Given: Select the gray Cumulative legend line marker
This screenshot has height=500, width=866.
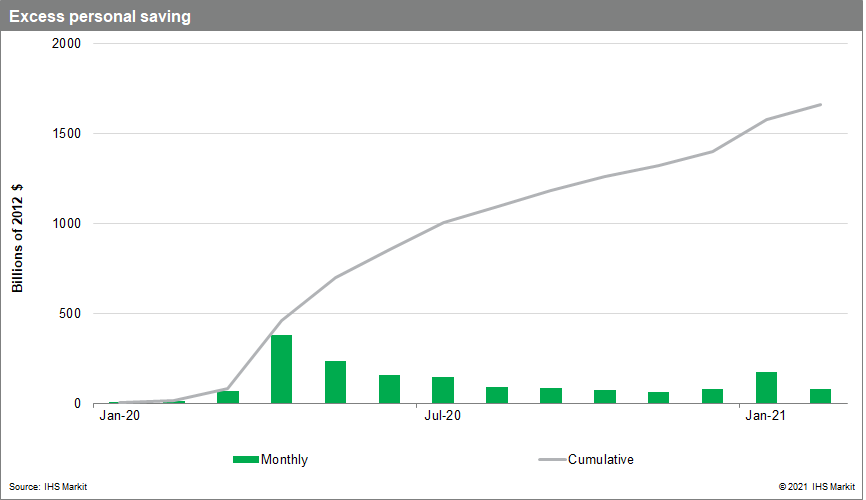Looking at the screenshot, I should 551,460.
